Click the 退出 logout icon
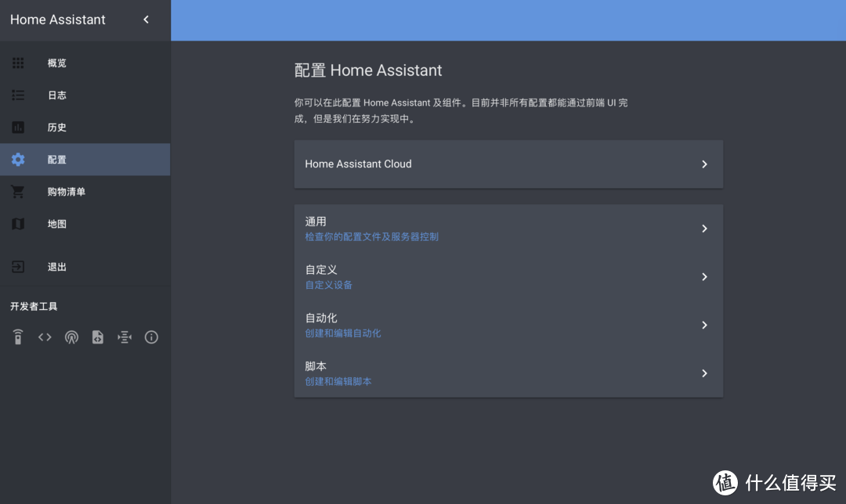Viewport: 846px width, 504px height. click(17, 266)
